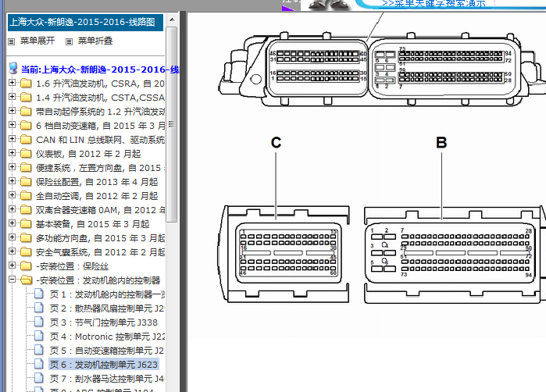Click folder icon of 便捷系统 entry
Viewport: 546px width, 392px height.
26,167
